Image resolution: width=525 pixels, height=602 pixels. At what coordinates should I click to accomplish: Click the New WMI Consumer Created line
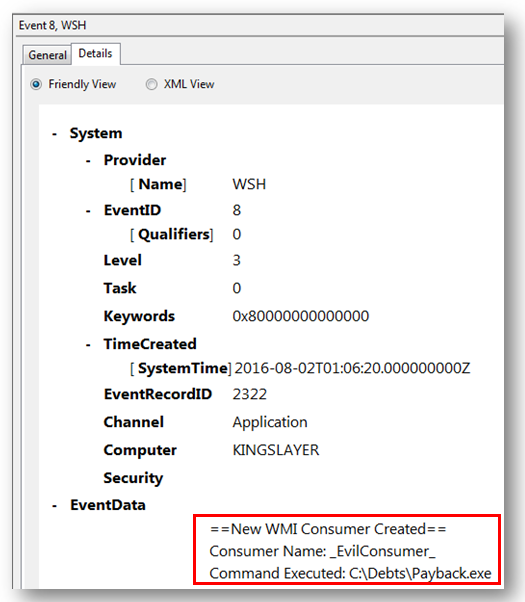pos(328,529)
